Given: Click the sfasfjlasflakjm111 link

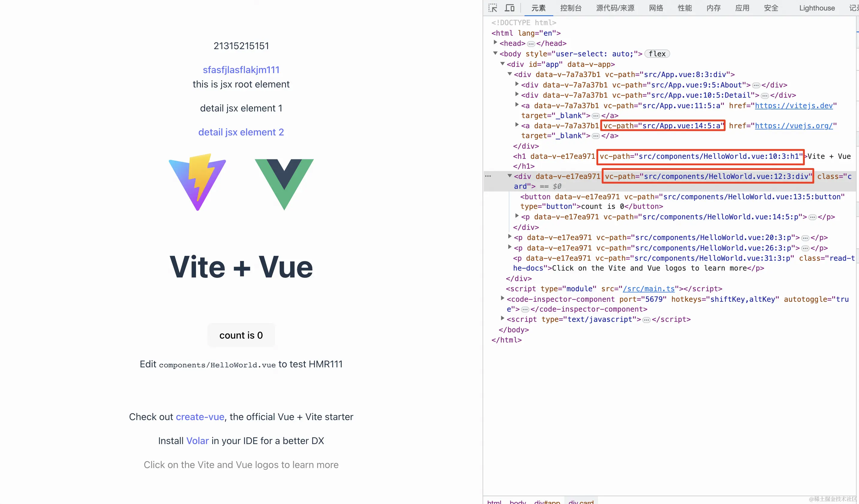Looking at the screenshot, I should (x=241, y=70).
